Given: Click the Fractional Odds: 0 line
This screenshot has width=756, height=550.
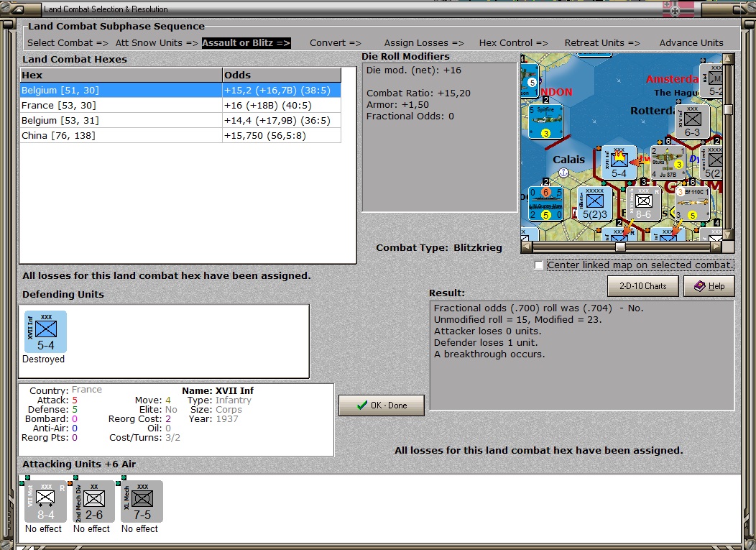Looking at the screenshot, I should click(x=410, y=116).
